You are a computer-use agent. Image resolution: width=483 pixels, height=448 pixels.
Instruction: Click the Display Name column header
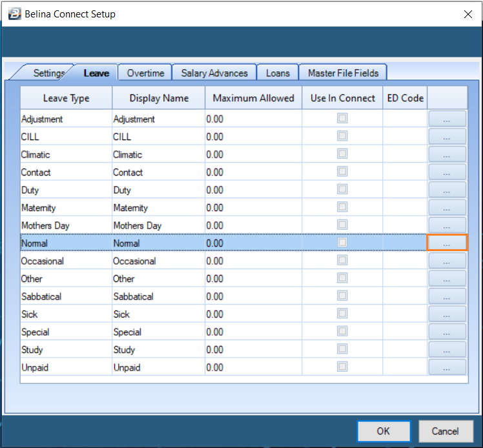pos(159,98)
